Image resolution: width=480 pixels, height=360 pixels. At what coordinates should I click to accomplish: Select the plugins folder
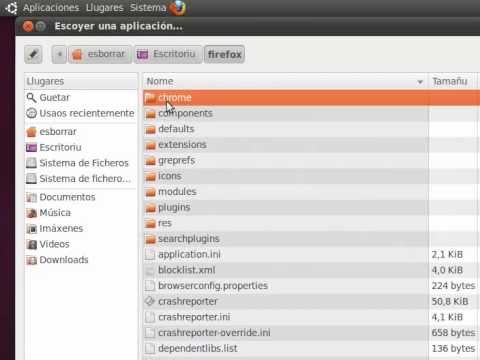point(312,207)
